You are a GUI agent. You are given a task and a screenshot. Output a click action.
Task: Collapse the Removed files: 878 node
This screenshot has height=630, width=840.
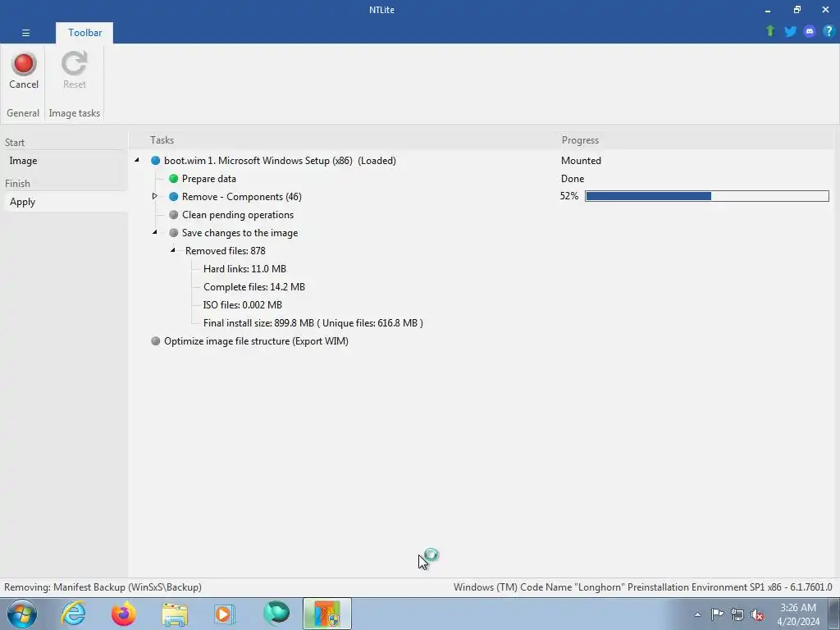pyautogui.click(x=173, y=250)
